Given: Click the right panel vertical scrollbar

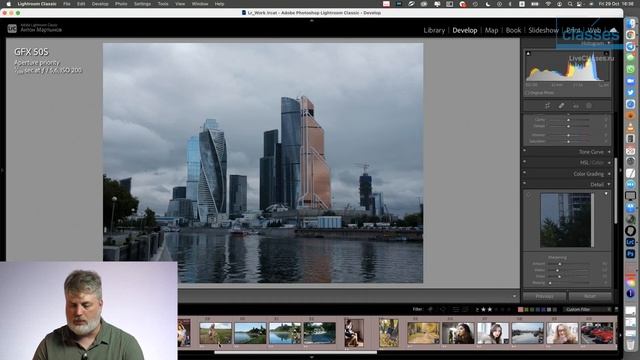Looking at the screenshot, I should click(616, 190).
